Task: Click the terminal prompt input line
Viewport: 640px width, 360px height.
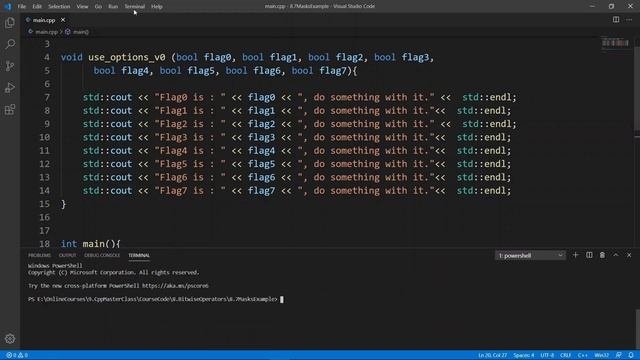Action: 156,299
